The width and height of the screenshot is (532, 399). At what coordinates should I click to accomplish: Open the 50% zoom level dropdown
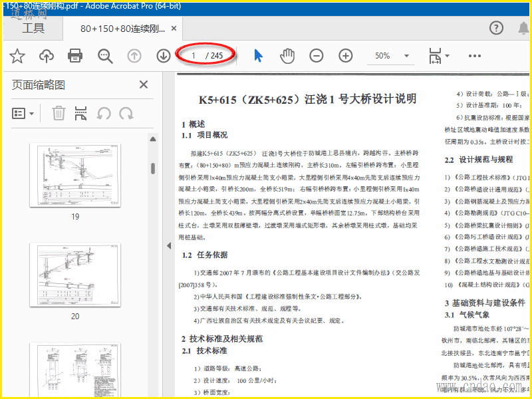tap(390, 56)
